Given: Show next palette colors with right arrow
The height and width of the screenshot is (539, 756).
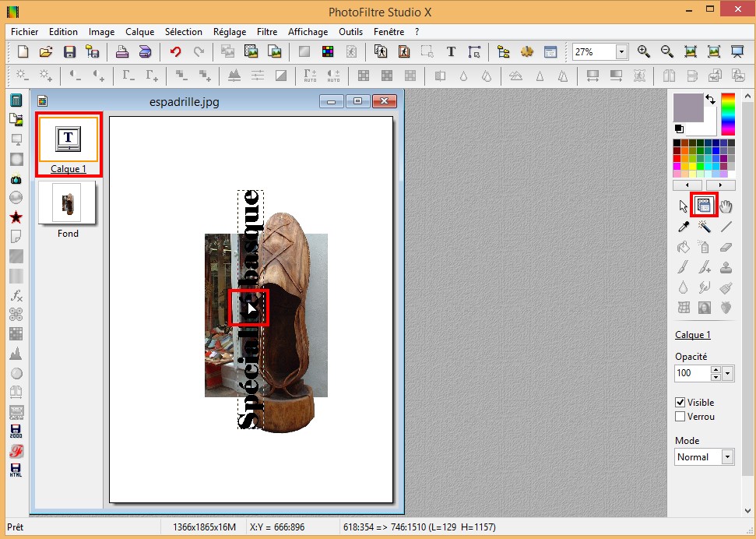Looking at the screenshot, I should tap(721, 185).
